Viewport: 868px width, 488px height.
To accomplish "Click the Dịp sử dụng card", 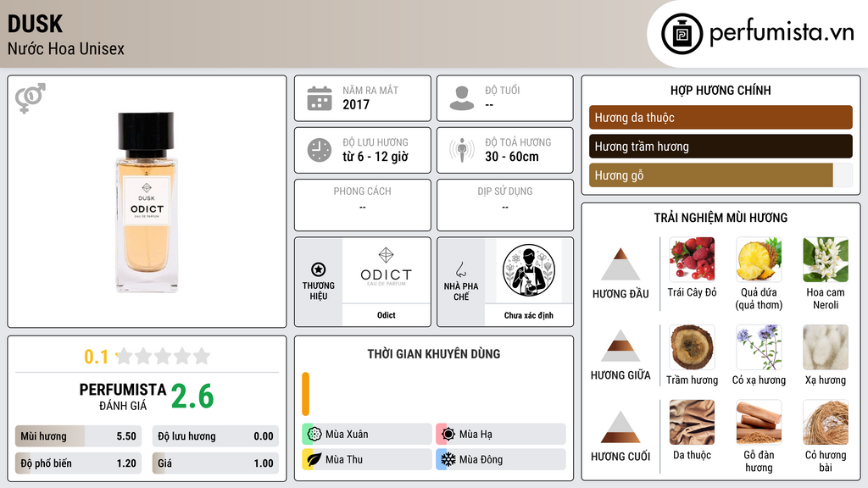I will pyautogui.click(x=505, y=205).
